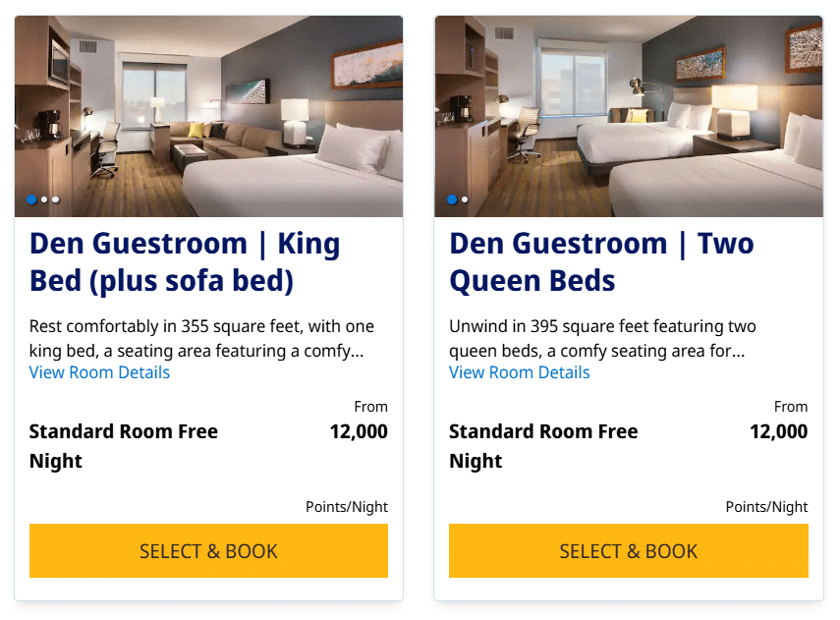Select & Book the King Bed guestroom
This screenshot has height=620, width=840.
pos(209,551)
